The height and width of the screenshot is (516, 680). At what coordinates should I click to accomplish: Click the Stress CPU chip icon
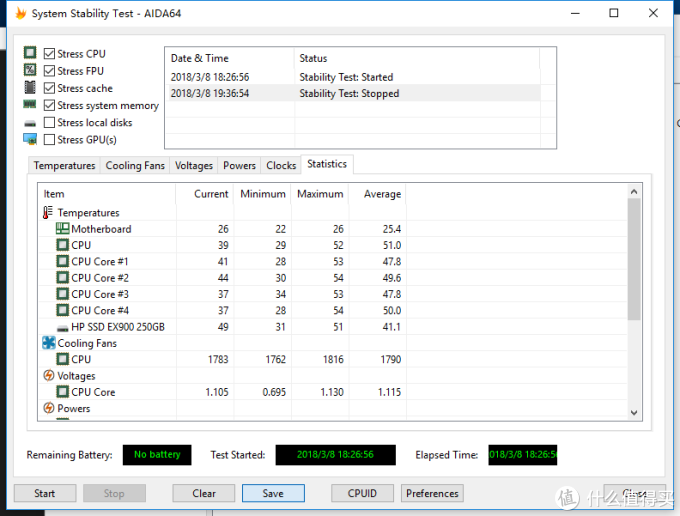29,53
